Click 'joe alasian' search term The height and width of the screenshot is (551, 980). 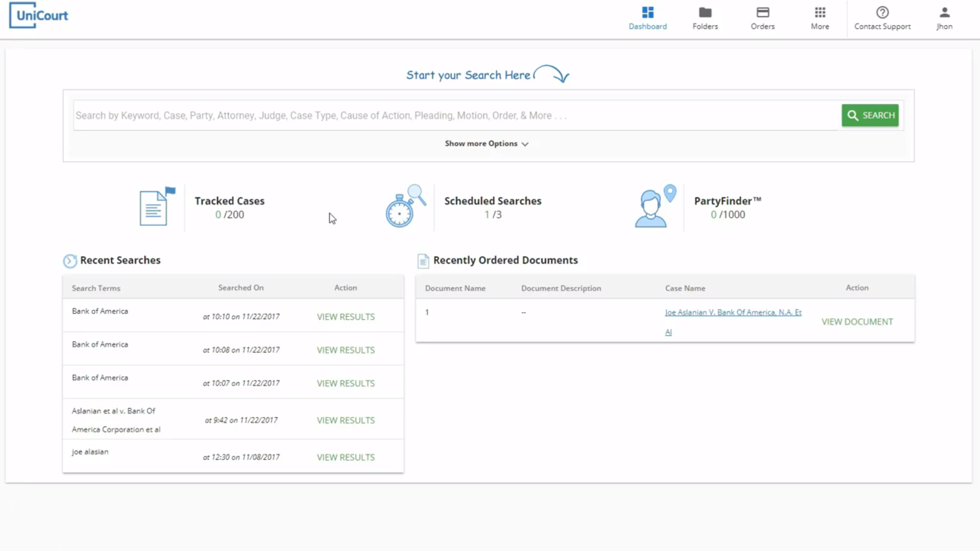click(x=90, y=452)
